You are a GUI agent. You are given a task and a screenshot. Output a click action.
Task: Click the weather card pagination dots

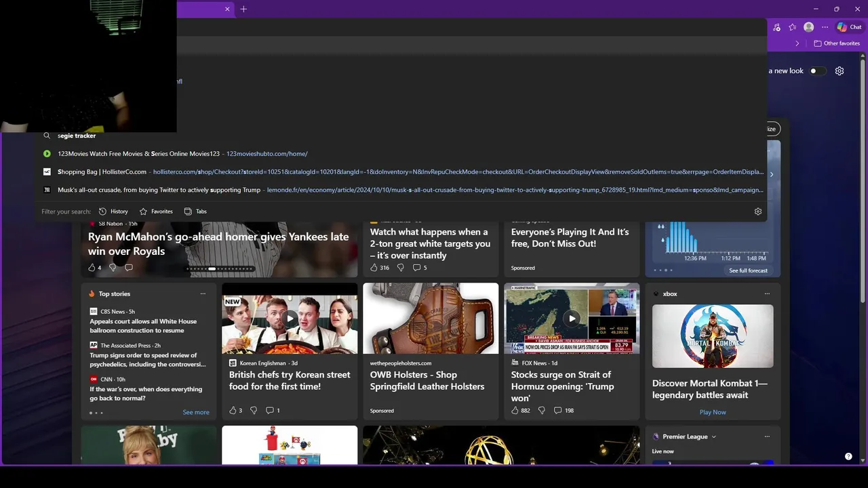point(663,270)
